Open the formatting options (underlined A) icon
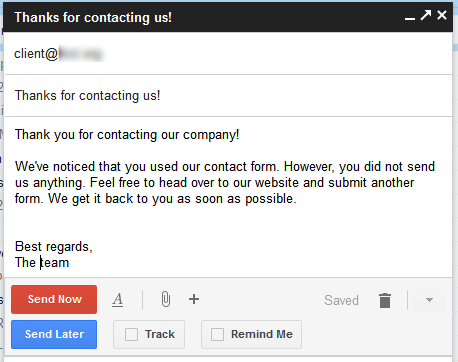 click(x=117, y=299)
